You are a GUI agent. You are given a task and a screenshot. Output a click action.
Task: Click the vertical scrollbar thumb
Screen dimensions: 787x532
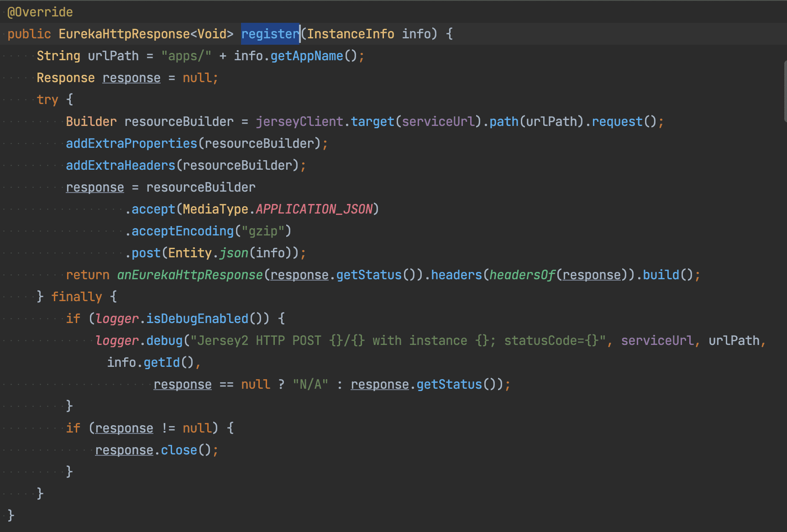point(785,91)
